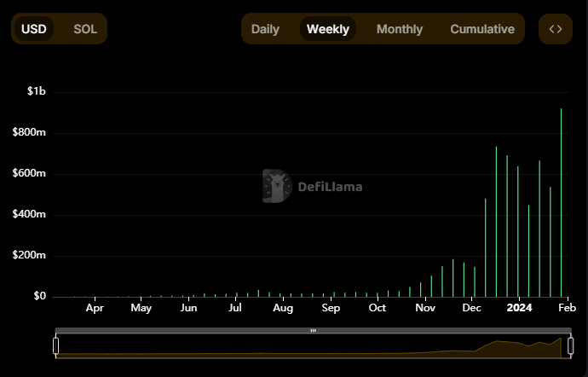Viewport: 588px width, 377px height.
Task: Click the embed code brackets icon
Action: (556, 29)
